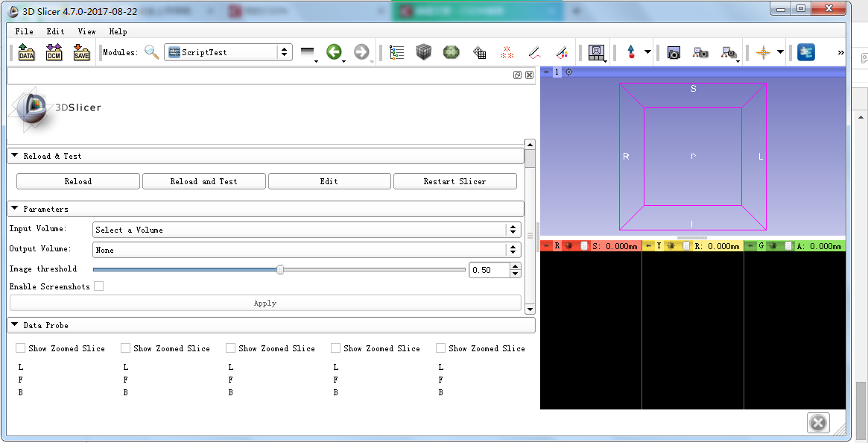Open the Editor pencil icon
Image resolution: width=868 pixels, height=443 pixels.
pos(534,52)
